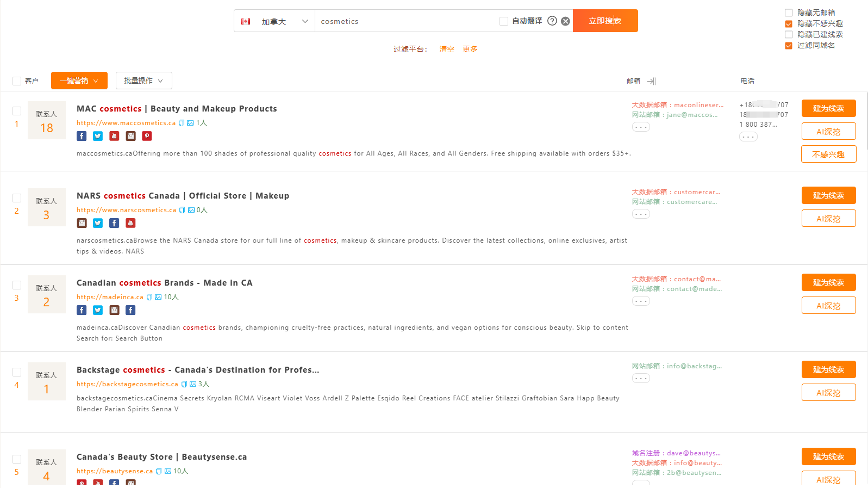
Task: Click AI深挖 for Backstage cosmetics
Action: click(829, 392)
